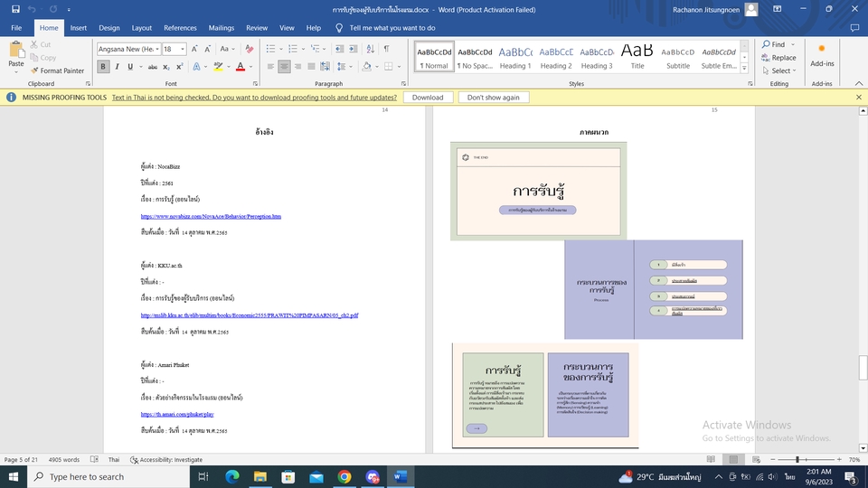The image size is (868, 488).
Task: Click the Undo arrow in title bar
Action: click(32, 9)
